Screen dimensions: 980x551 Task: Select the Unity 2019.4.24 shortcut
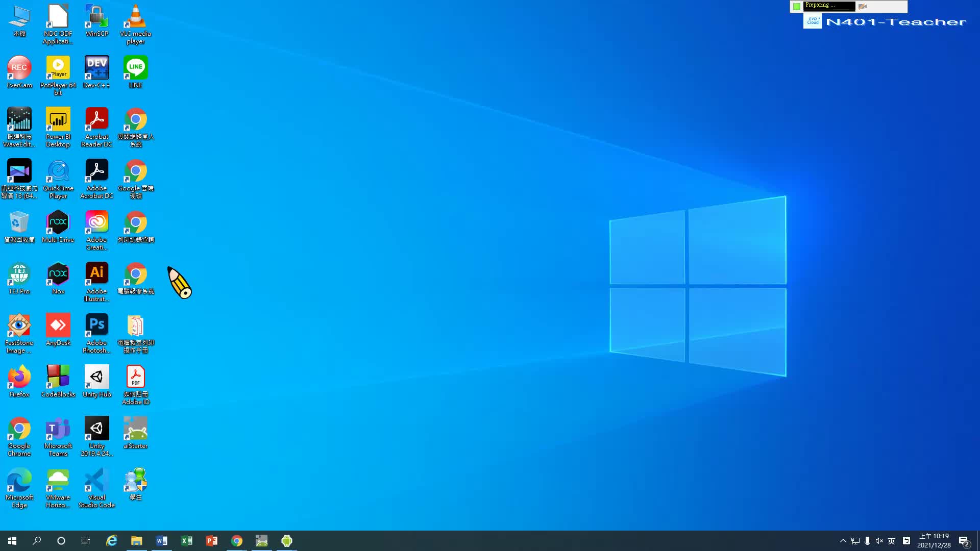point(96,436)
